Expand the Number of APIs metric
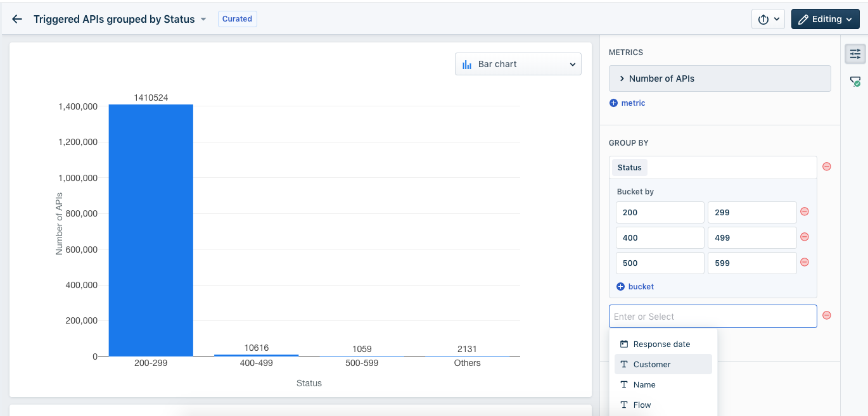This screenshot has height=416, width=868. click(720, 79)
